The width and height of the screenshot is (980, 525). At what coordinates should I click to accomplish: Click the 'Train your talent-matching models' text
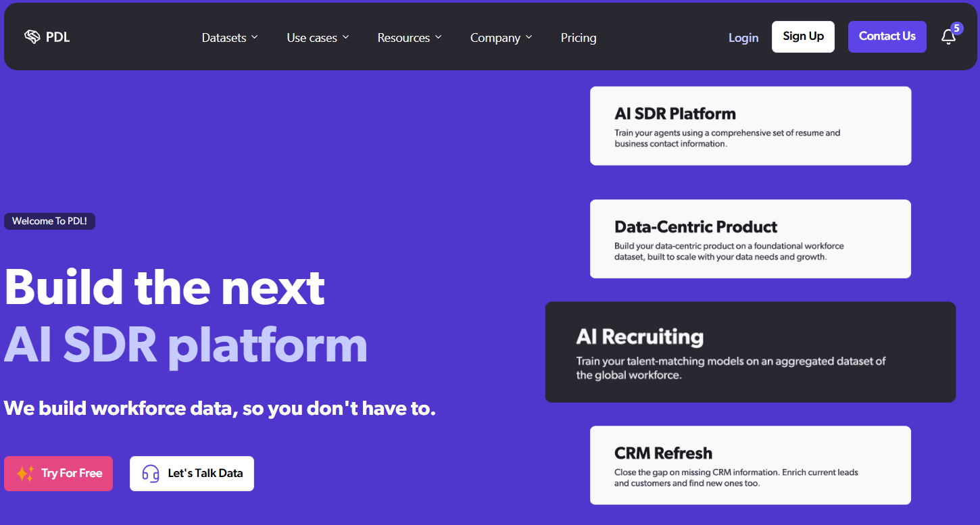tap(731, 368)
